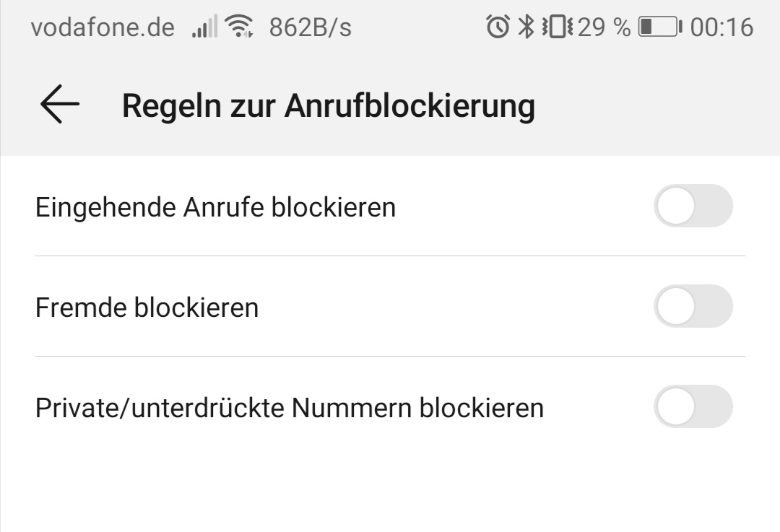Tap the Bluetooth status icon
The image size is (780, 532).
[526, 27]
